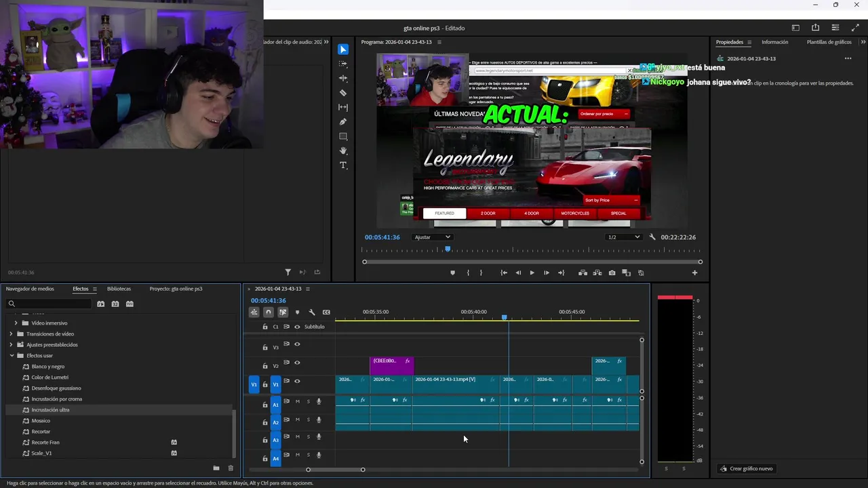Toggle linked selection in timeline
868x488 pixels.
[x=283, y=312]
